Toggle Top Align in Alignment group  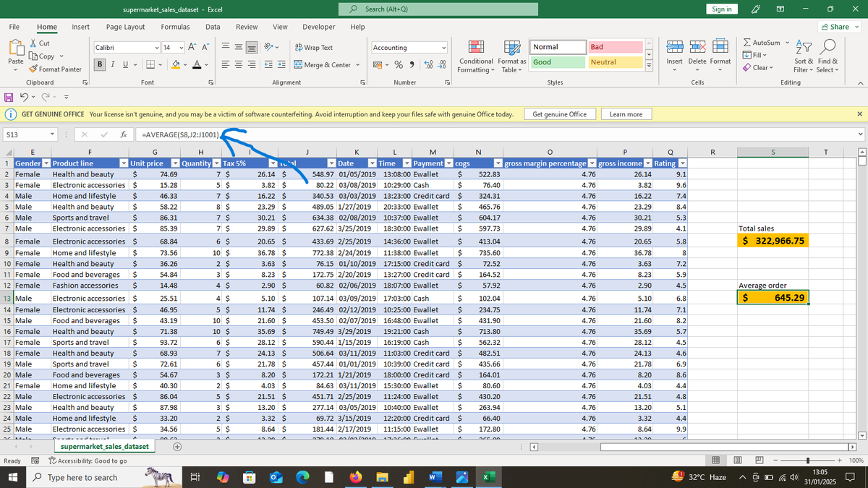tap(225, 47)
